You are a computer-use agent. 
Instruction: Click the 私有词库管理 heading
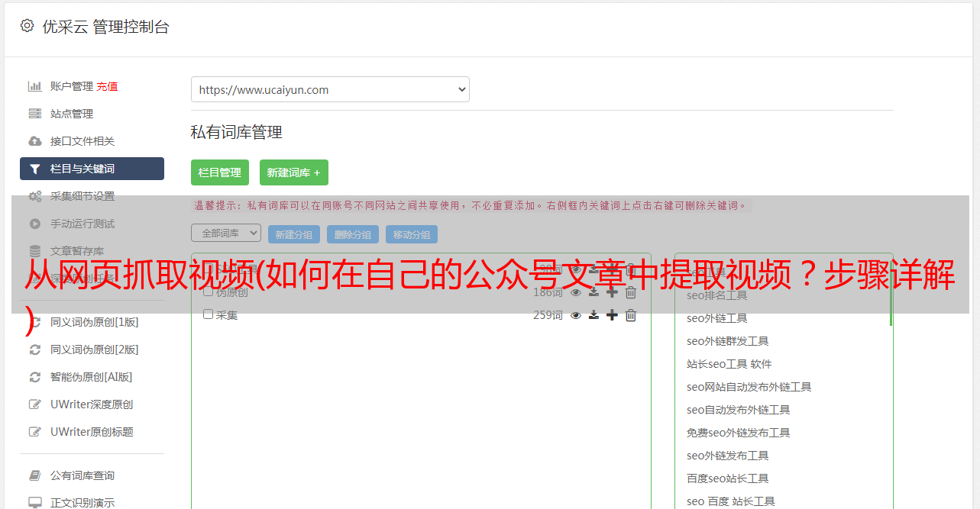[x=237, y=132]
